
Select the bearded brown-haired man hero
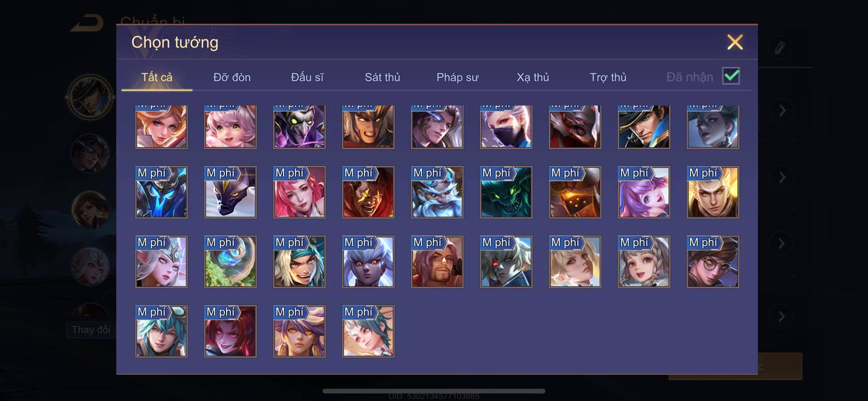pyautogui.click(x=437, y=262)
